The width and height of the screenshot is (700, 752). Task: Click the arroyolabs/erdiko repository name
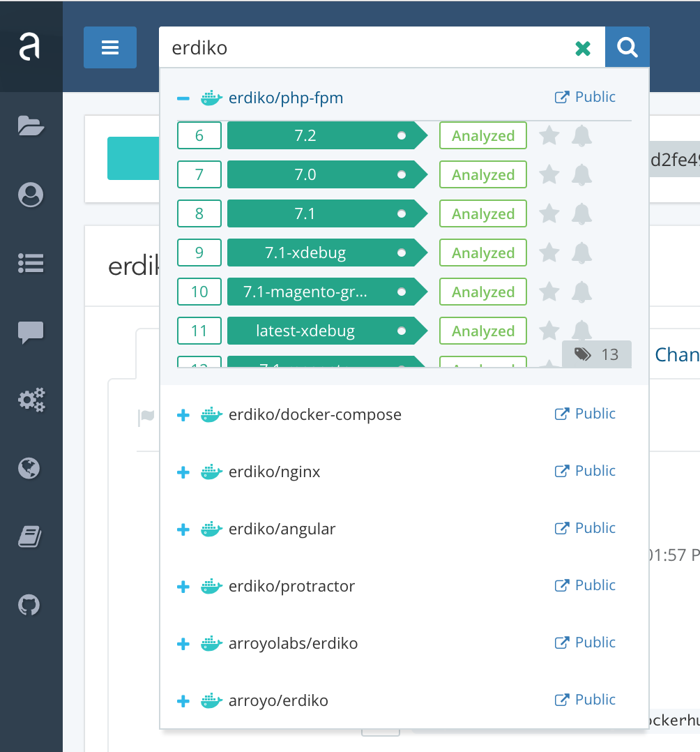(293, 643)
